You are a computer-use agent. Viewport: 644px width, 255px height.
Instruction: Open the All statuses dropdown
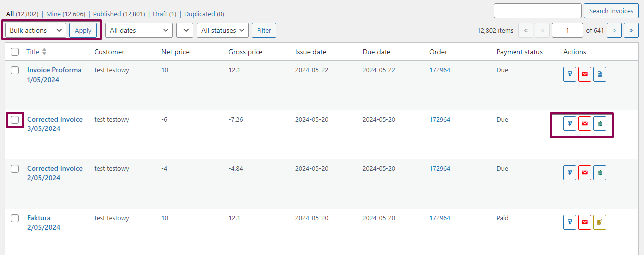tap(223, 30)
